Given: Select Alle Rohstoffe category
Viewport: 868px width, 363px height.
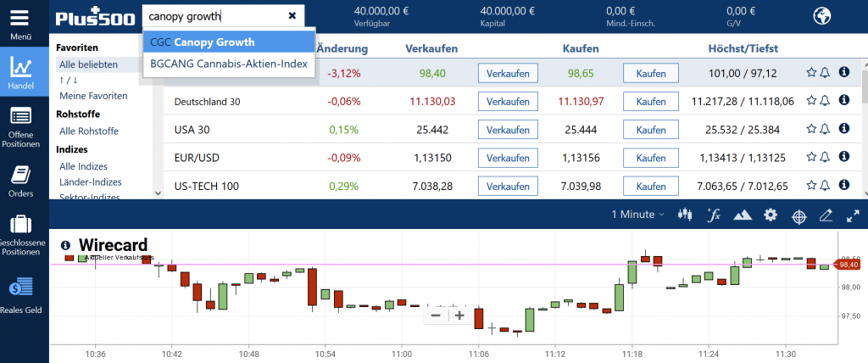Looking at the screenshot, I should click(x=88, y=131).
